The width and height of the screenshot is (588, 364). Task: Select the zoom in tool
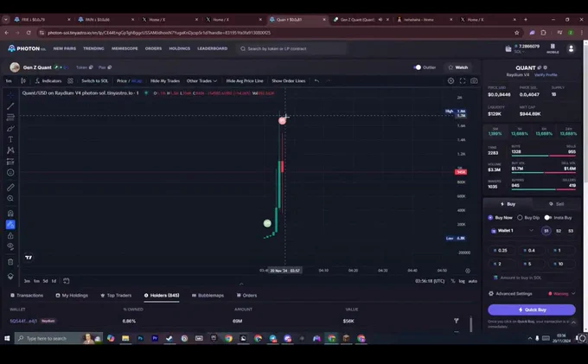(x=10, y=198)
